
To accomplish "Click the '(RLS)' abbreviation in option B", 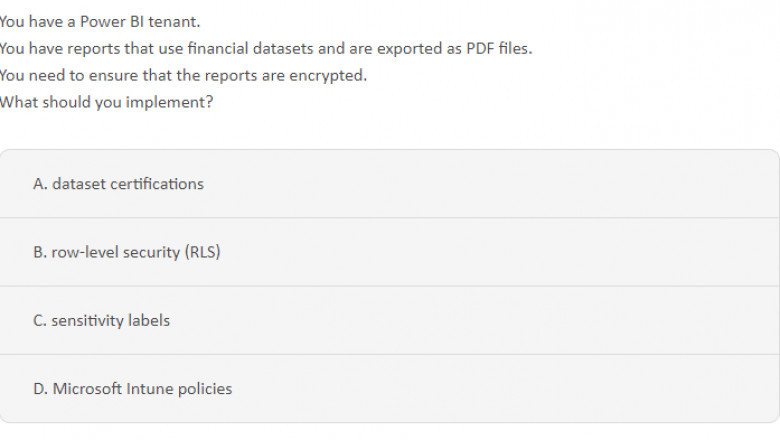I will point(202,252).
